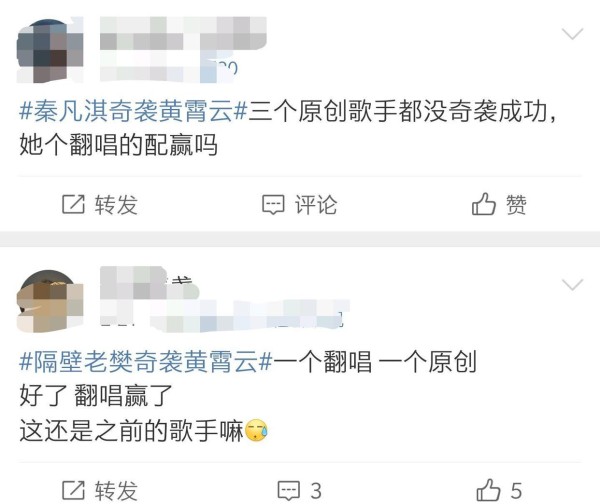Click the second poster's blurred username
Image resolution: width=600 pixels, height=504 pixels.
(150, 282)
